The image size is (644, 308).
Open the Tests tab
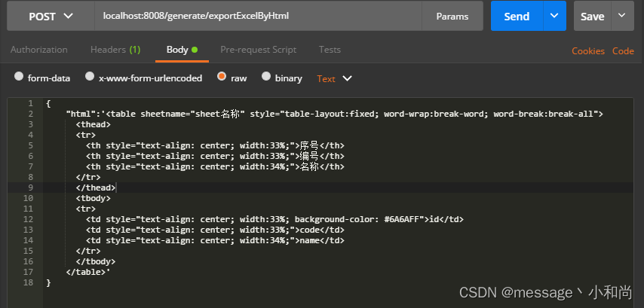click(x=330, y=50)
